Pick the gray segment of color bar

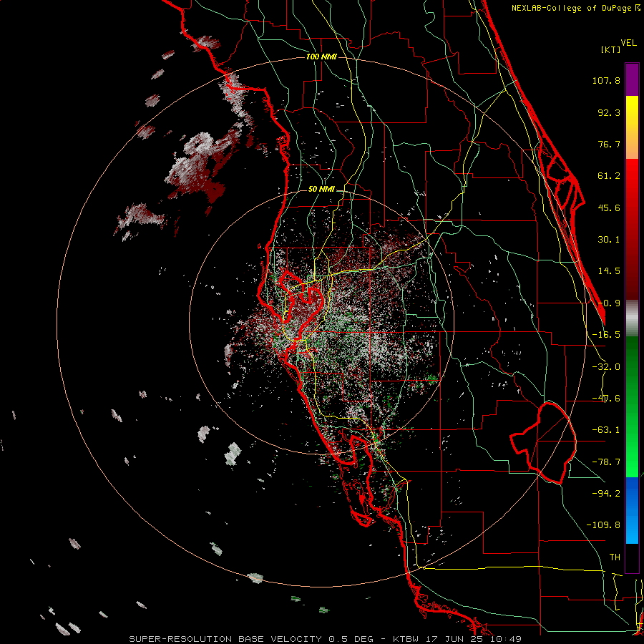pyautogui.click(x=632, y=318)
